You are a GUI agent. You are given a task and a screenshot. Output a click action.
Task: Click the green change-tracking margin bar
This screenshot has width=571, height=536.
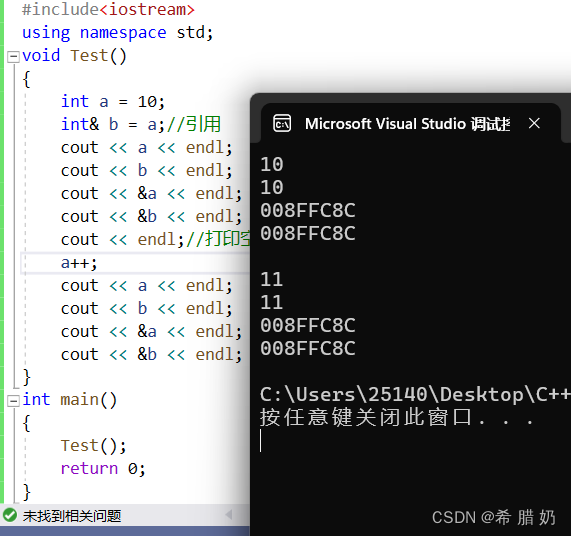(x=2, y=251)
